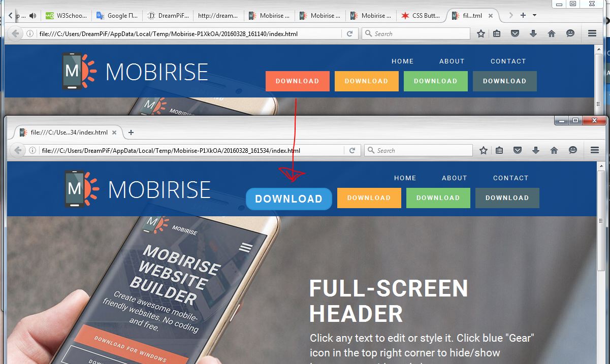
Task: Click the red DOWNLOAD button in the rear window
Action: pos(298,81)
